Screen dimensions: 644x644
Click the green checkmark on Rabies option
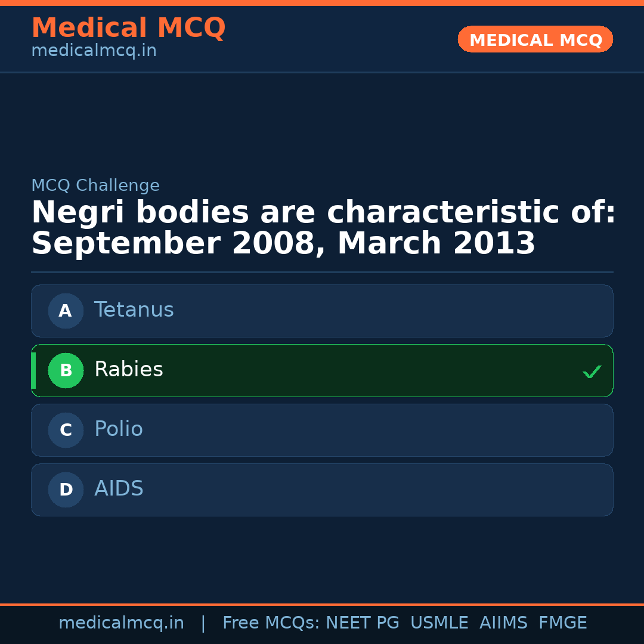(x=592, y=371)
